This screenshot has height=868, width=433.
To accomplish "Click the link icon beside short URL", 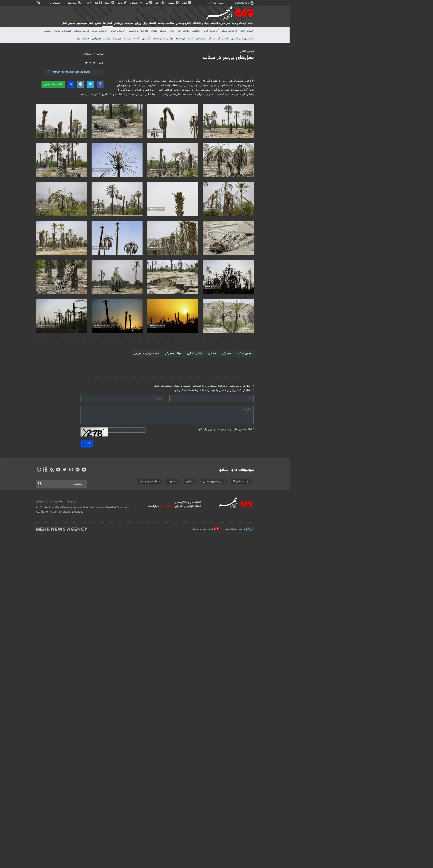I will (48, 72).
